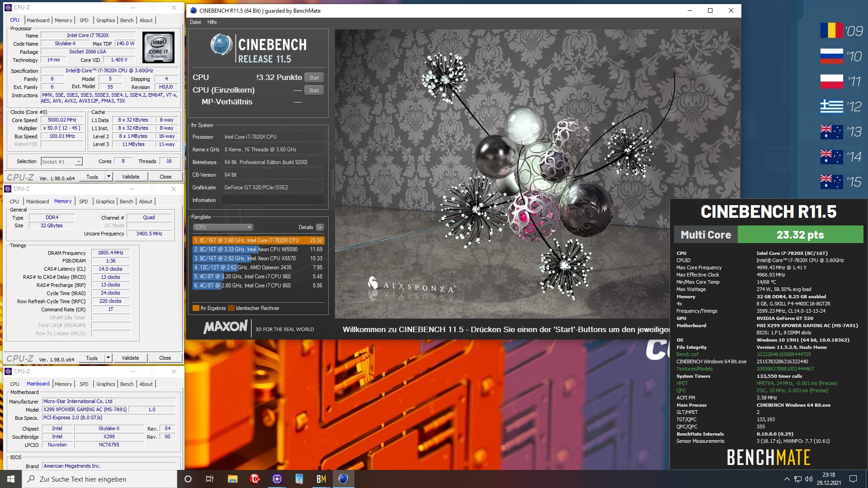Select ranking row Xeon CPU W5590
This screenshot has width=868, height=488.
coord(259,249)
